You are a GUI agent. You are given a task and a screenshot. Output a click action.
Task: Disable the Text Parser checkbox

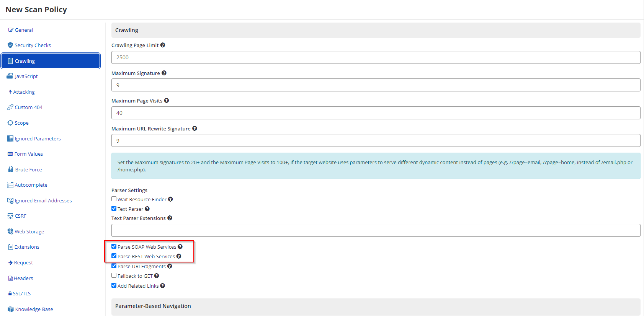pyautogui.click(x=114, y=208)
